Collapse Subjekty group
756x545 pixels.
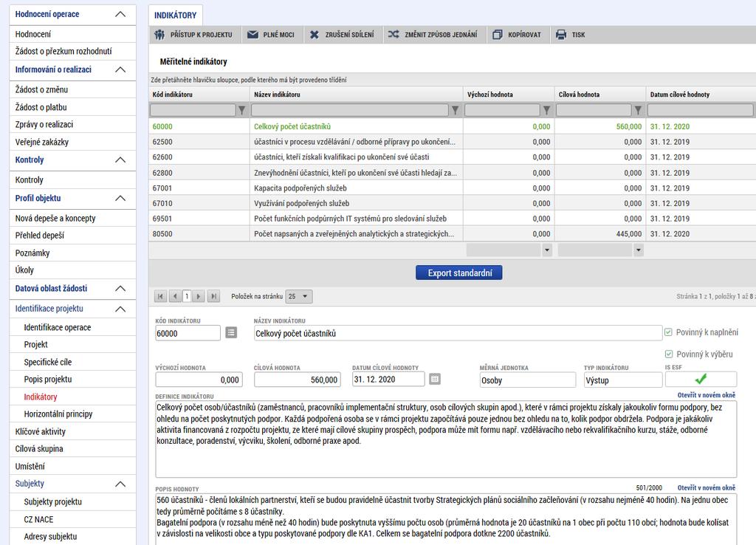coord(120,484)
